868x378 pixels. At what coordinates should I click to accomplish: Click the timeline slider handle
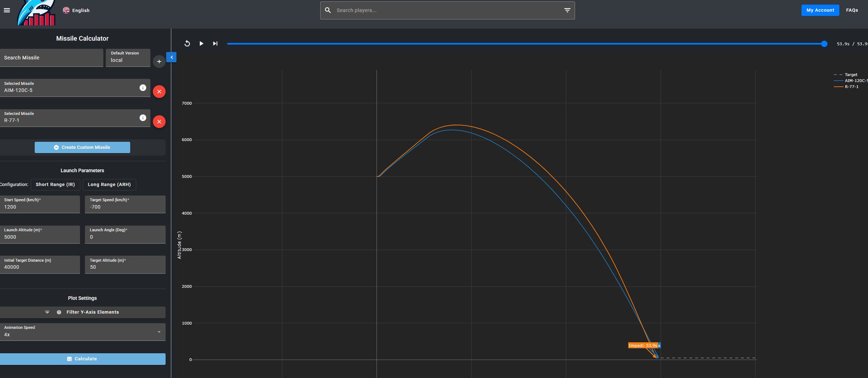click(824, 44)
